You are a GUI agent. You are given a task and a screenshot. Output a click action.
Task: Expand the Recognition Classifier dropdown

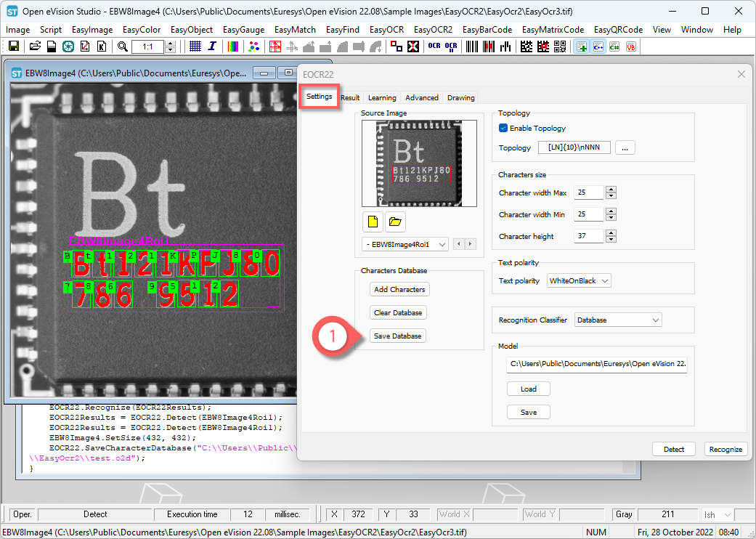tap(618, 320)
